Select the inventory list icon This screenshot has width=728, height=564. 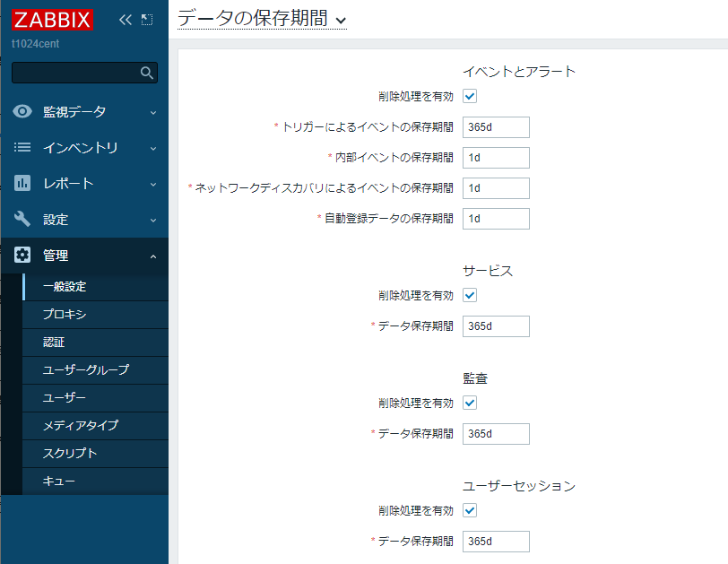pyautogui.click(x=22, y=147)
